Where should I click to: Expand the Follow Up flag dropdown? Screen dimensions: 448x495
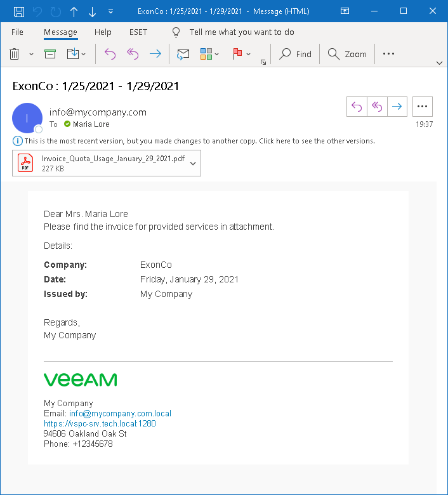click(x=249, y=55)
